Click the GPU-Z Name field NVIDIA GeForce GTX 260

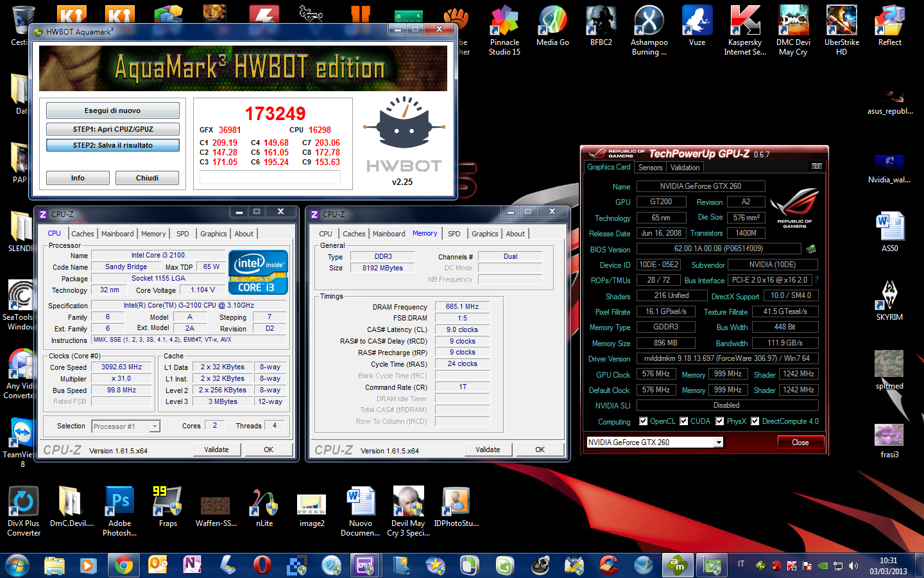tap(701, 186)
